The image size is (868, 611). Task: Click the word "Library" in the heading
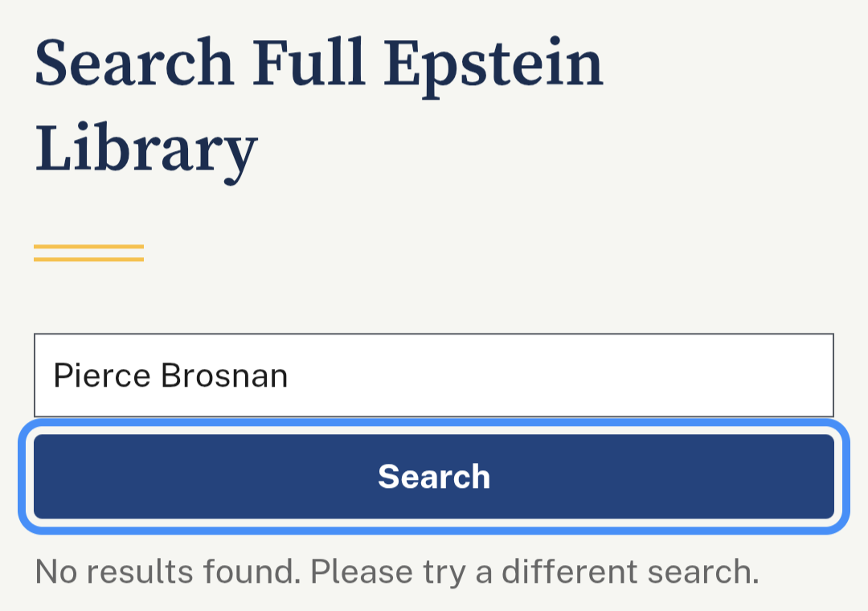click(145, 149)
